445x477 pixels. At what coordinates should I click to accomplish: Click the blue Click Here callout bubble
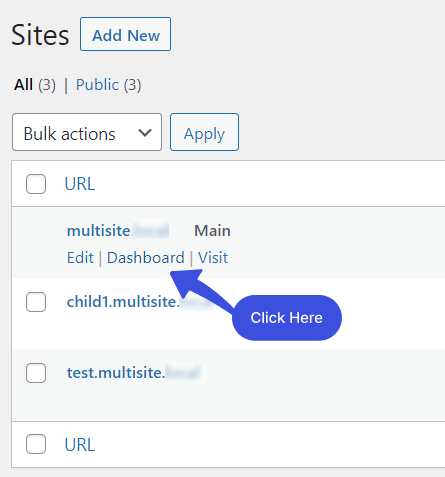(287, 318)
